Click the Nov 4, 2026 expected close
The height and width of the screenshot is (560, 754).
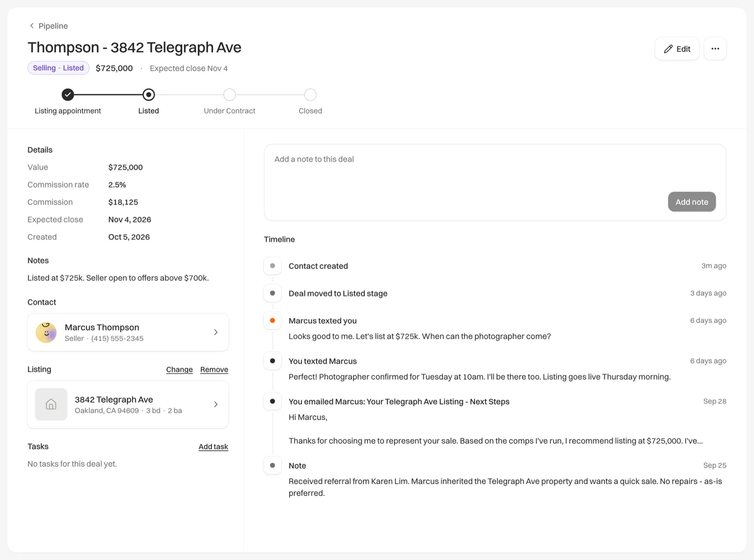point(130,220)
